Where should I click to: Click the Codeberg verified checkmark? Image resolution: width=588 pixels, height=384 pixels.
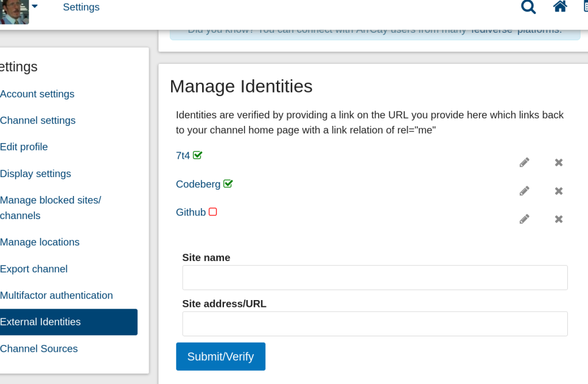(x=228, y=183)
